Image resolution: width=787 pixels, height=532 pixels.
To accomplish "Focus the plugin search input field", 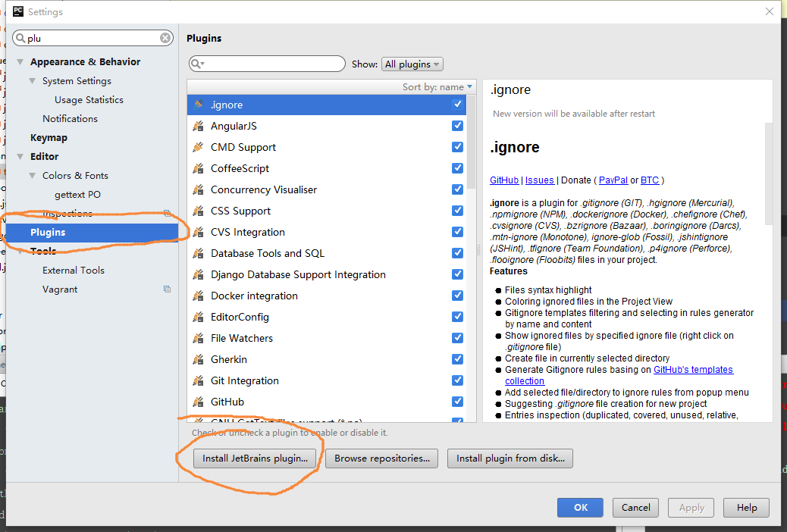I will 267,64.
